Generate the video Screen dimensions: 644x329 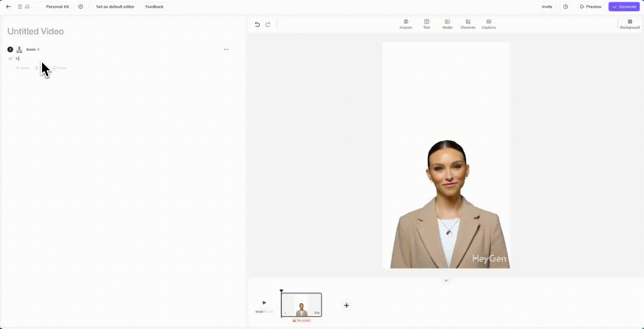(624, 7)
